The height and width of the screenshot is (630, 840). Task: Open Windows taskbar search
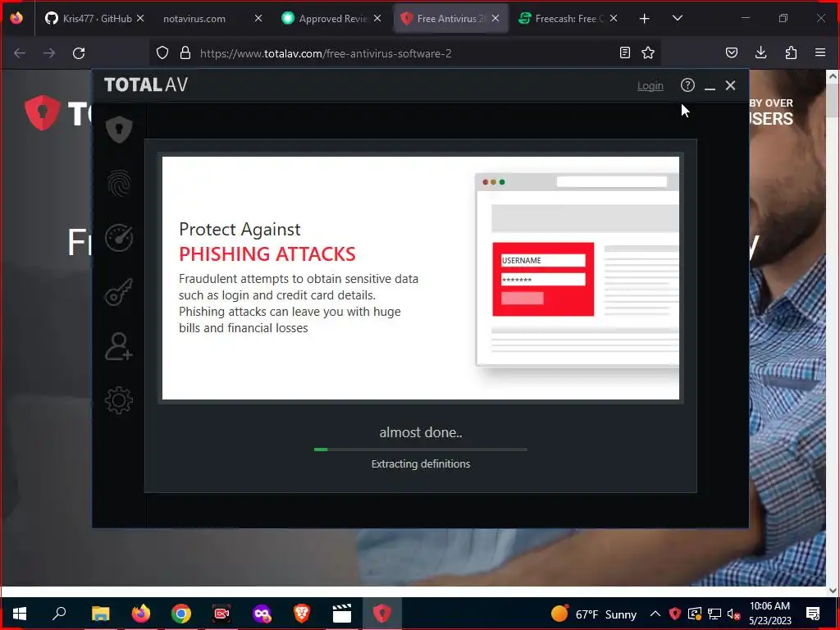click(x=59, y=614)
